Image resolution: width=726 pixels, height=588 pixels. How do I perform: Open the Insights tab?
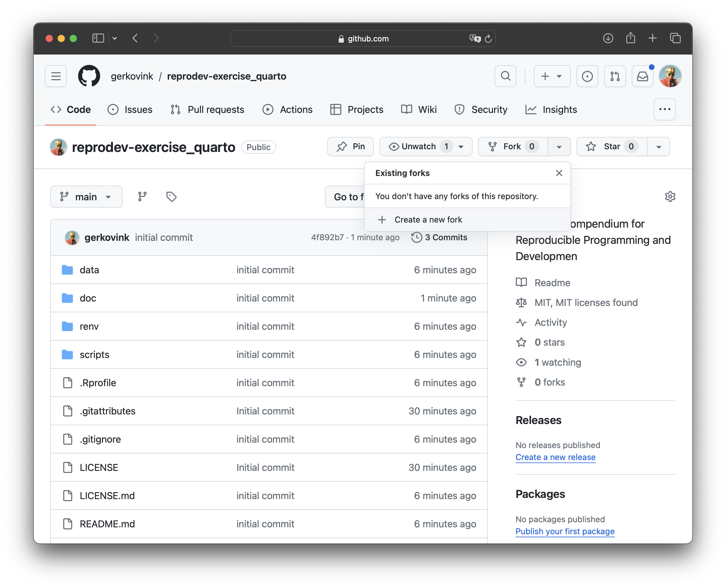[x=551, y=109]
